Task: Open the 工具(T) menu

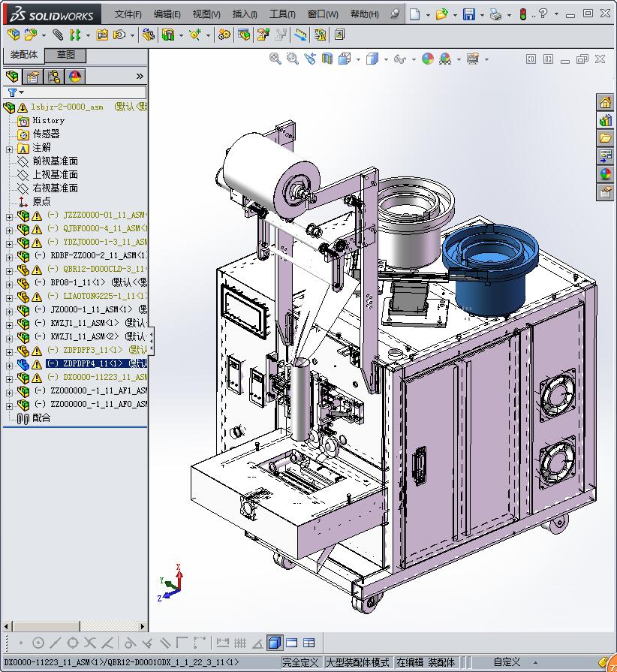Action: (282, 14)
